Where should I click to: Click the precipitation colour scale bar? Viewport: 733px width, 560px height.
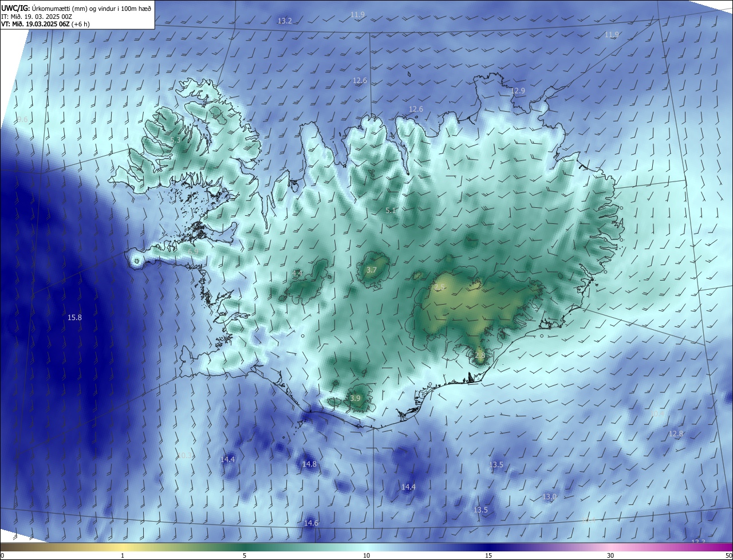click(x=366, y=547)
